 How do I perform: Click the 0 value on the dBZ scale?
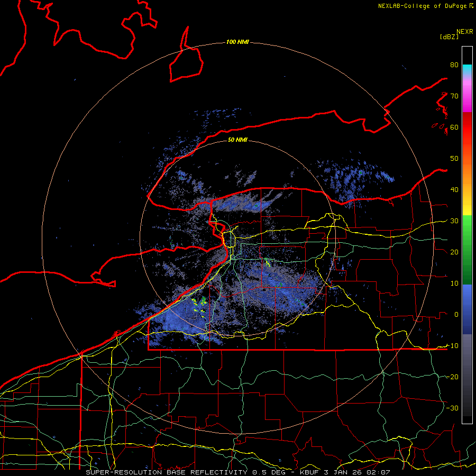pos(456,315)
